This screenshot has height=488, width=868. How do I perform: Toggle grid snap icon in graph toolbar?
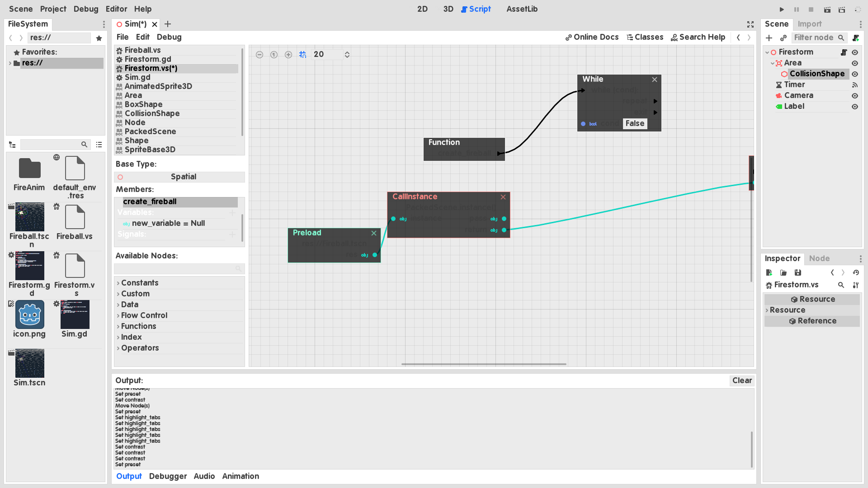point(303,55)
